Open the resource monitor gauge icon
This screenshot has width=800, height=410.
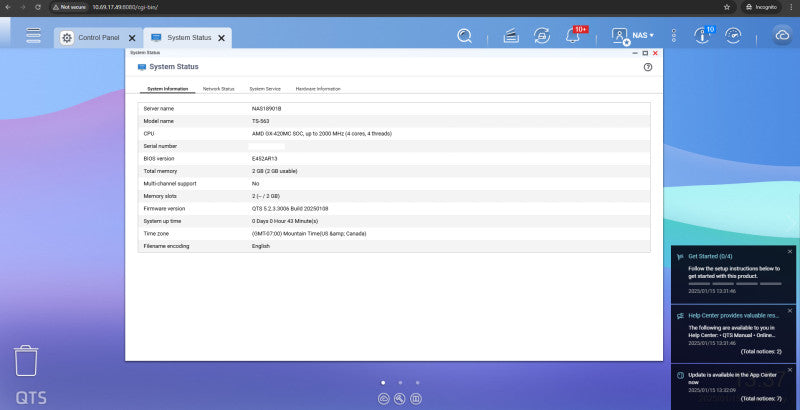point(733,36)
